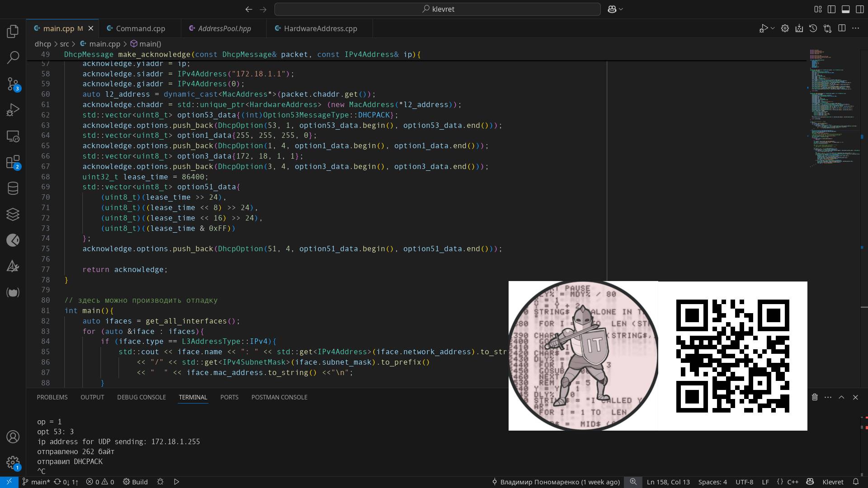
Task: Open Extensions view with badge 2
Action: [x=13, y=162]
